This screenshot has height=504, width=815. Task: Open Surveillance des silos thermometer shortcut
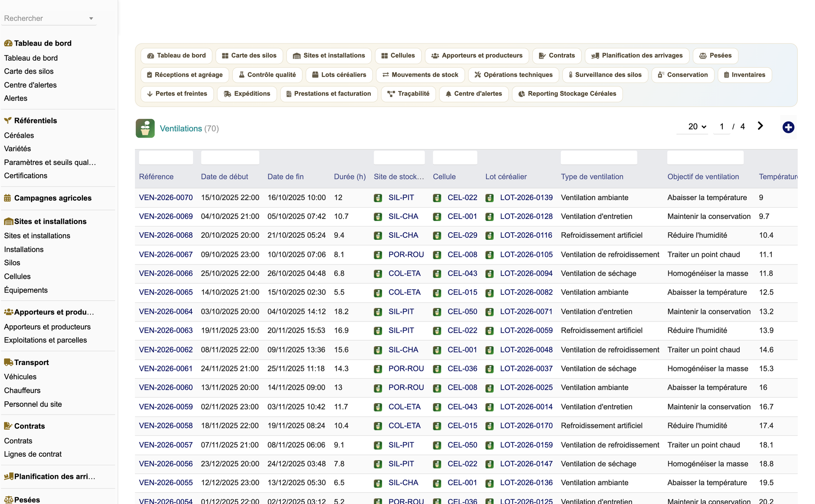click(605, 75)
